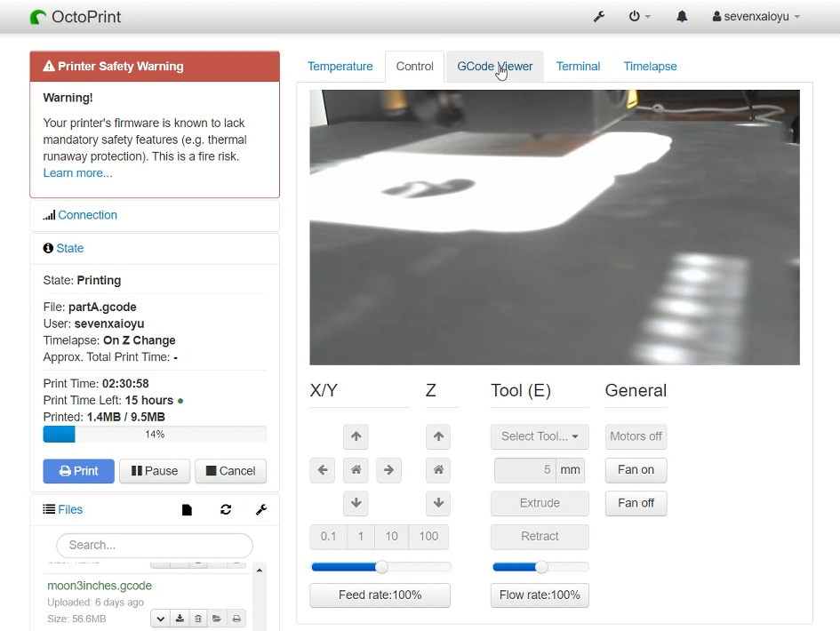840x631 pixels.
Task: Click the extrusion length mm field
Action: pos(525,470)
